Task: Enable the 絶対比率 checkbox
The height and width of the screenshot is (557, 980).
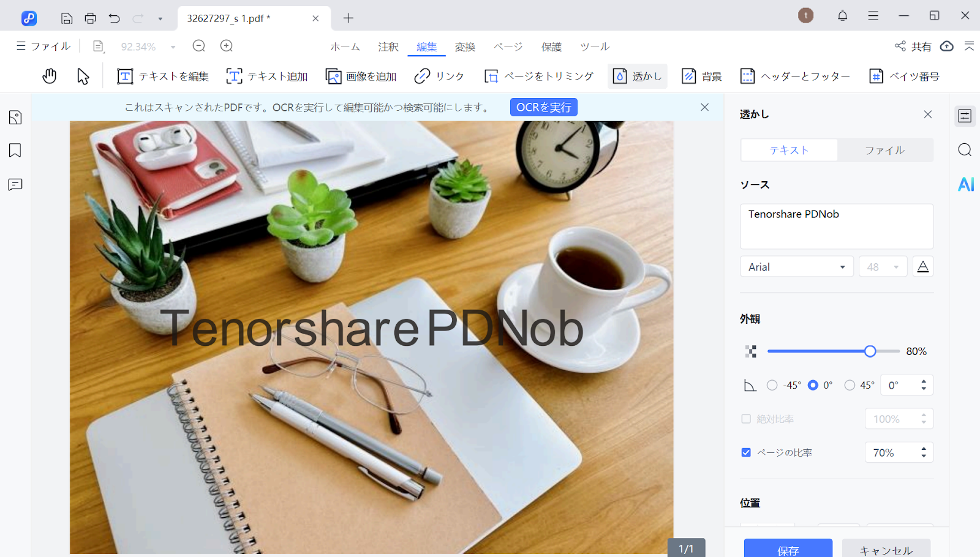Action: tap(746, 419)
